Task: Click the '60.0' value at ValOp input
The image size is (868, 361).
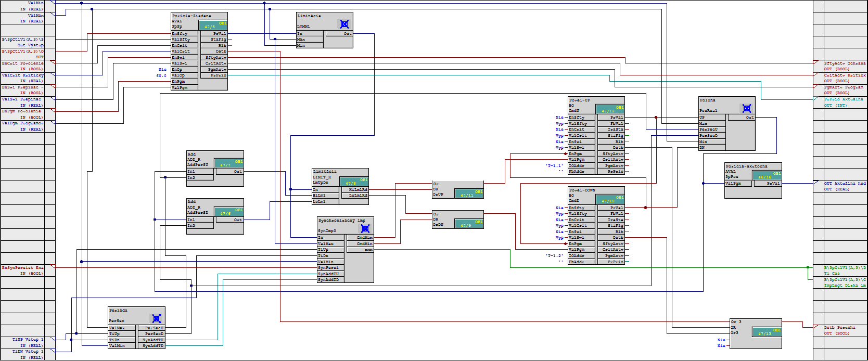Action: (161, 76)
